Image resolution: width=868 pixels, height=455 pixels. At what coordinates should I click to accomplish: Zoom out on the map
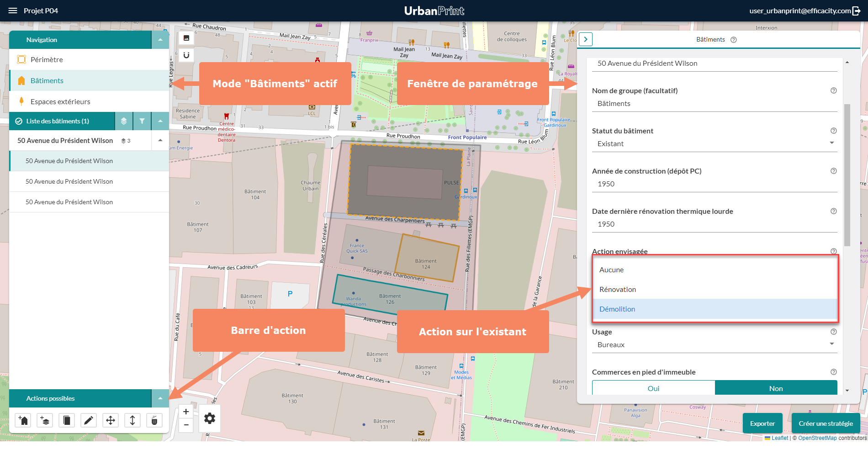click(186, 425)
